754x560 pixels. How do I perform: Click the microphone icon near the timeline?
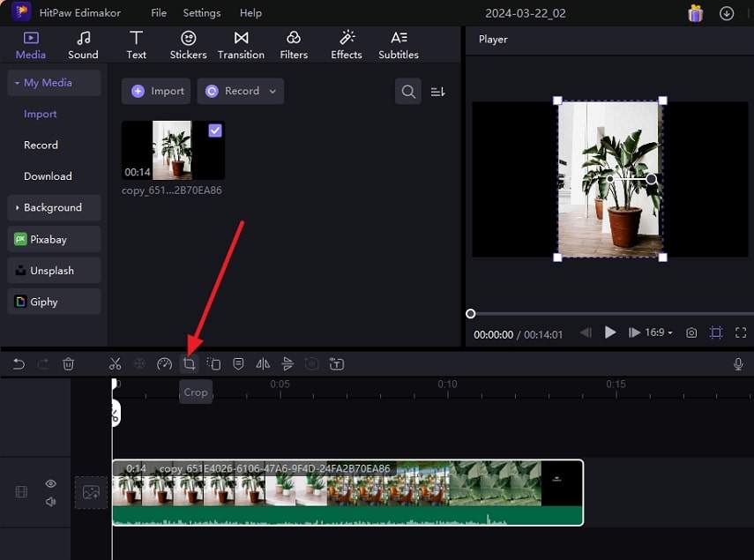point(737,363)
